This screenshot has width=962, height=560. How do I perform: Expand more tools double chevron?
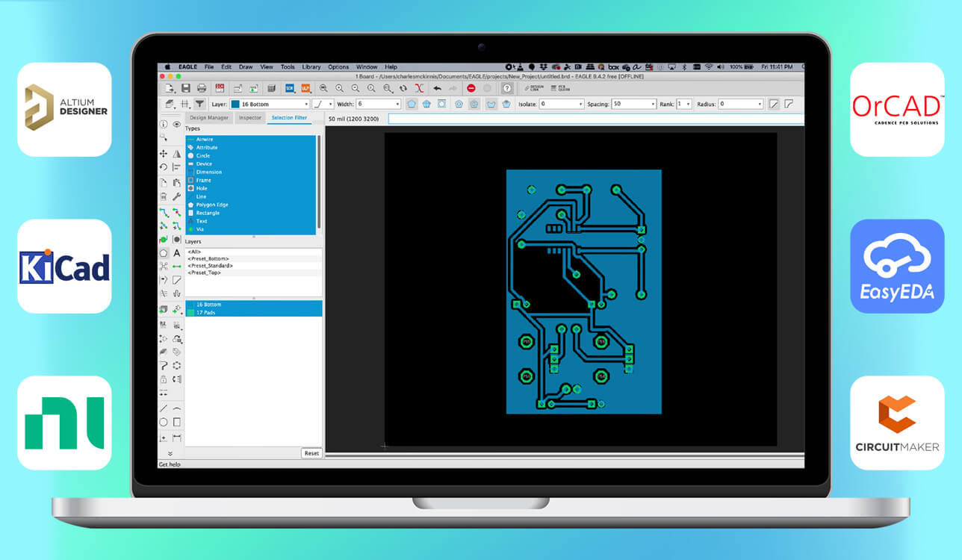pos(170,453)
